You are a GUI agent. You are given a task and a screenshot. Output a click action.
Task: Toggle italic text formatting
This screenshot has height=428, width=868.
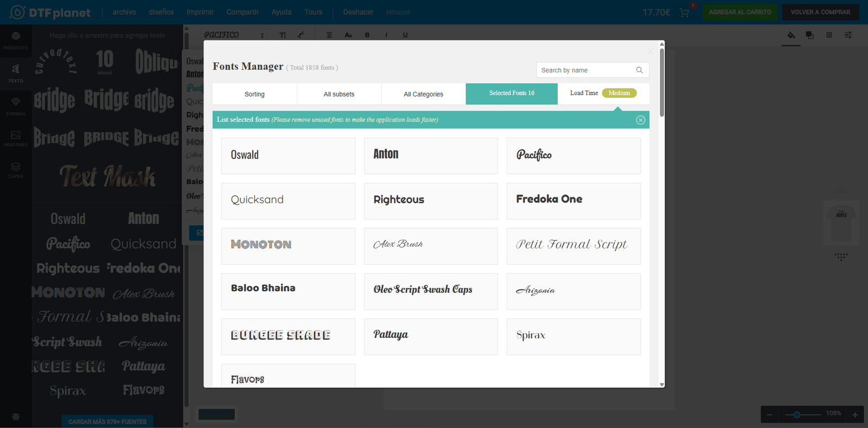[386, 35]
